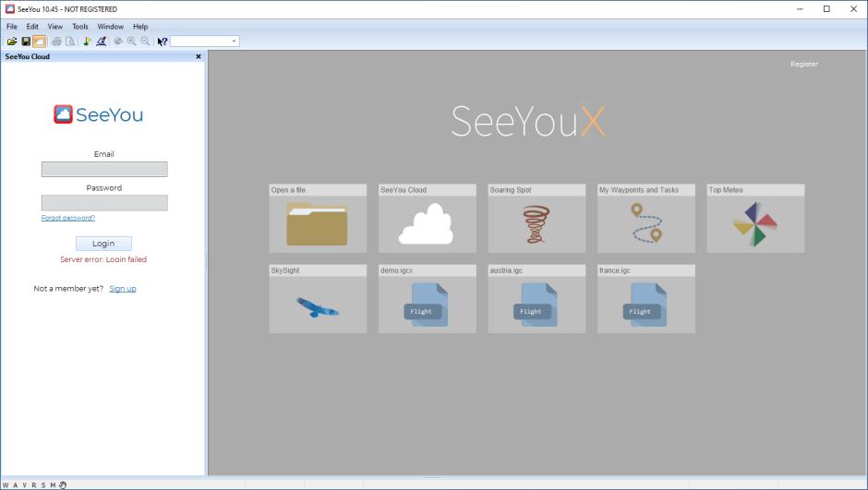Open the SeeYou Cloud tile
868x490 pixels.
(428, 219)
